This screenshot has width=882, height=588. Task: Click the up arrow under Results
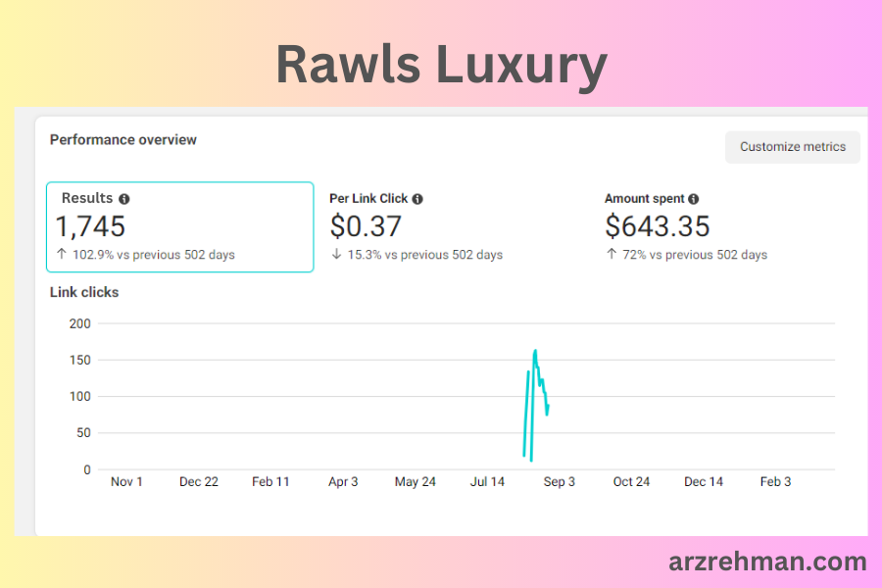[61, 255]
